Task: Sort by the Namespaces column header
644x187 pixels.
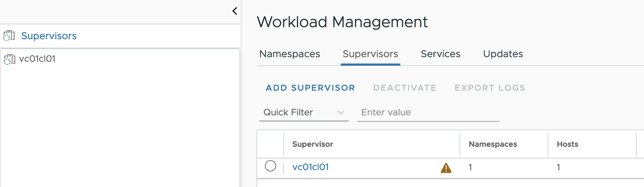Action: (x=493, y=144)
